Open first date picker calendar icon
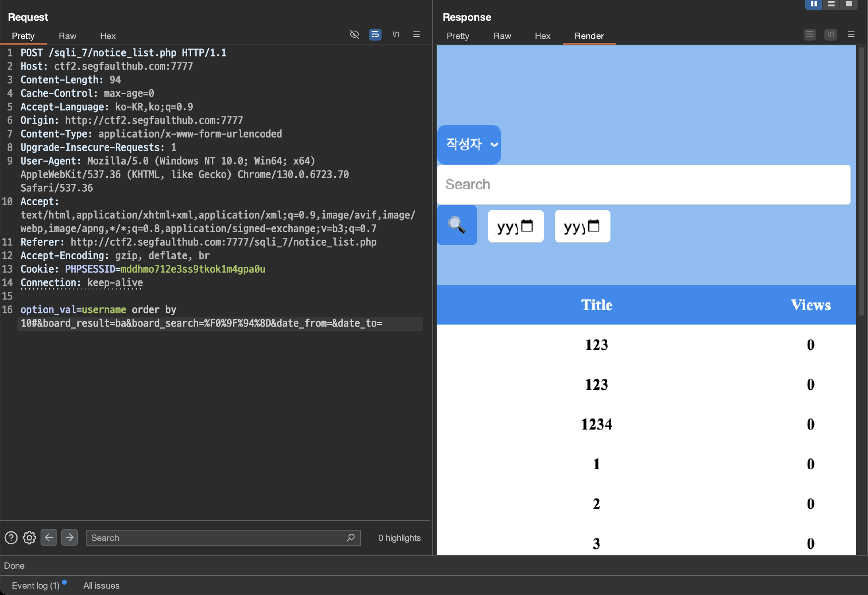 pos(527,226)
